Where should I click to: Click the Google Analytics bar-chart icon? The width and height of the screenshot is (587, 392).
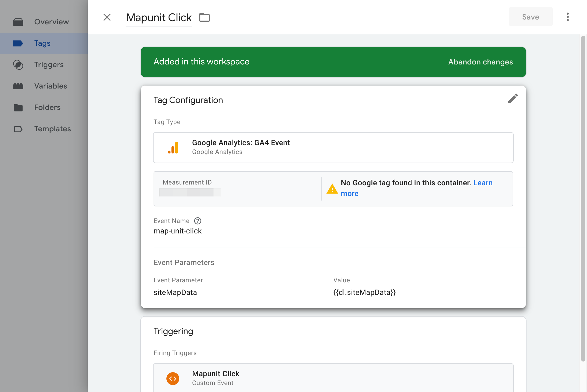click(173, 148)
